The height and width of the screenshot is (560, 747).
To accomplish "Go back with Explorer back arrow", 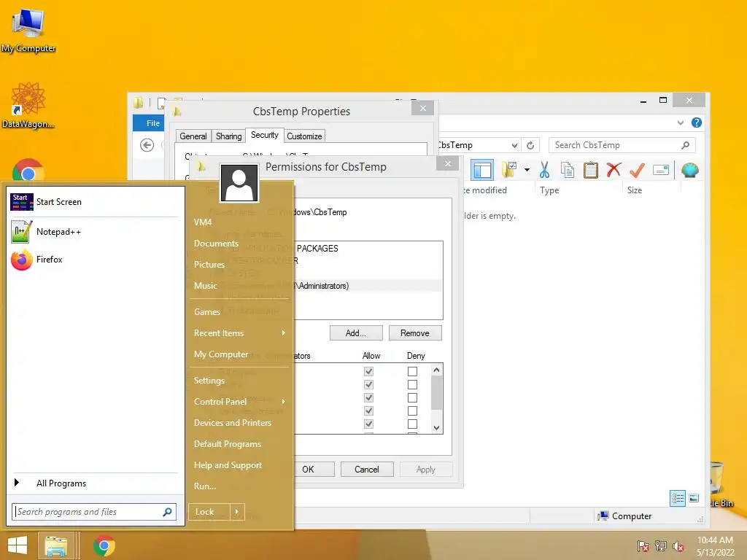I will click(x=147, y=145).
